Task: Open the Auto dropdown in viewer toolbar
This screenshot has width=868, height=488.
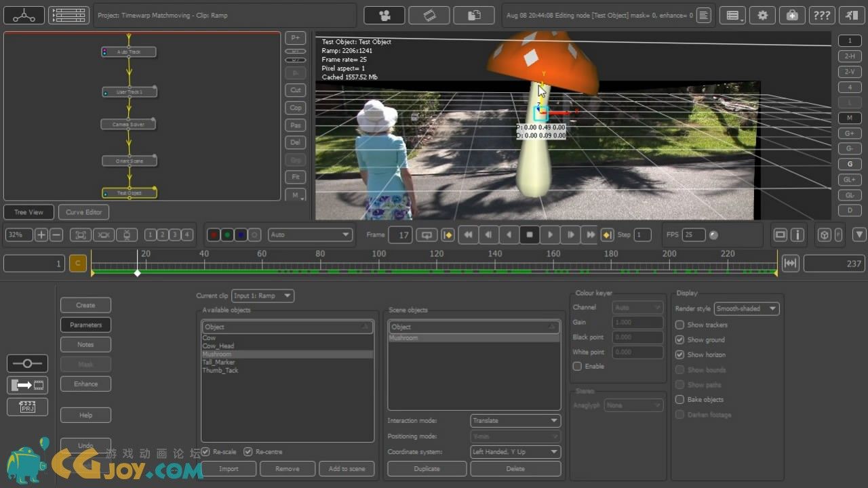Action: pyautogui.click(x=310, y=235)
